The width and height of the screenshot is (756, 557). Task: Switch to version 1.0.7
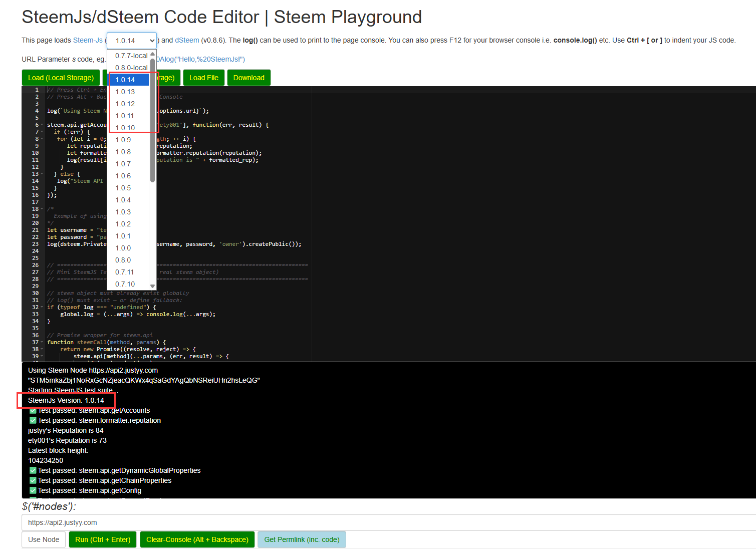pyautogui.click(x=129, y=164)
